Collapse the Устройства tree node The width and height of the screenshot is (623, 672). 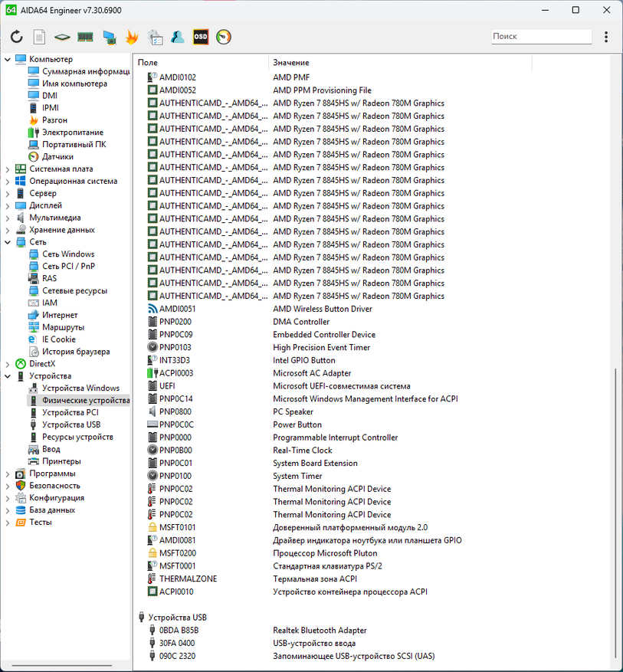click(x=8, y=376)
